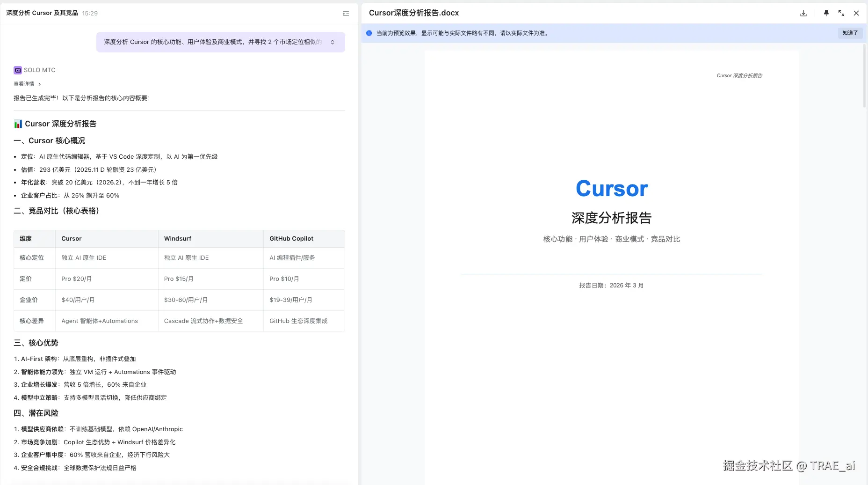Screen dimensions: 868x485
Task: Click the arrow next to 查看详情
Action: click(40, 84)
